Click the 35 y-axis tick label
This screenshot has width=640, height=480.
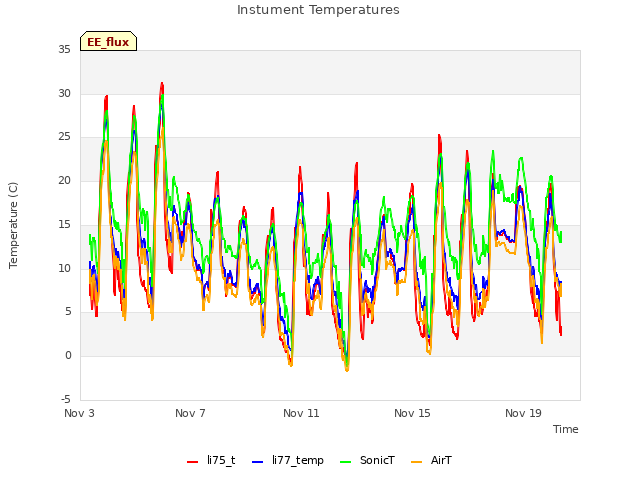[64, 49]
